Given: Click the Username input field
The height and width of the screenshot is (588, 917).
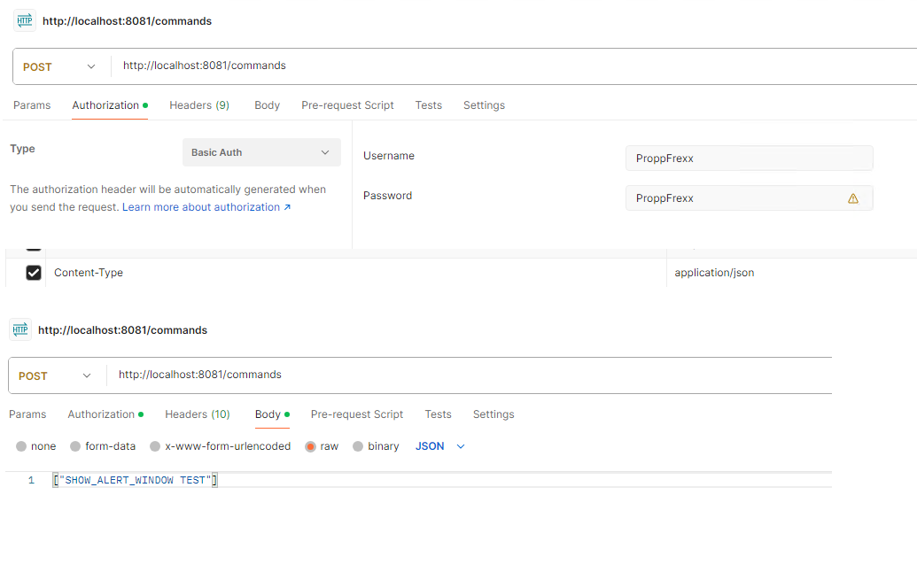Looking at the screenshot, I should (749, 158).
